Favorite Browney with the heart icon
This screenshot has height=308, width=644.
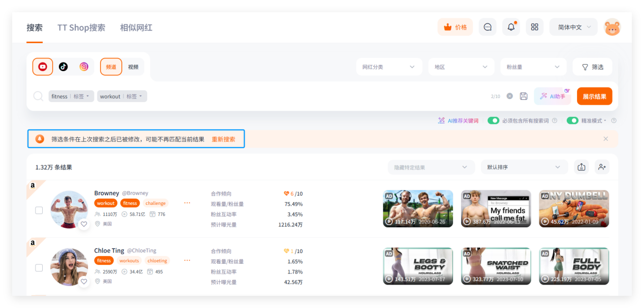point(84,224)
